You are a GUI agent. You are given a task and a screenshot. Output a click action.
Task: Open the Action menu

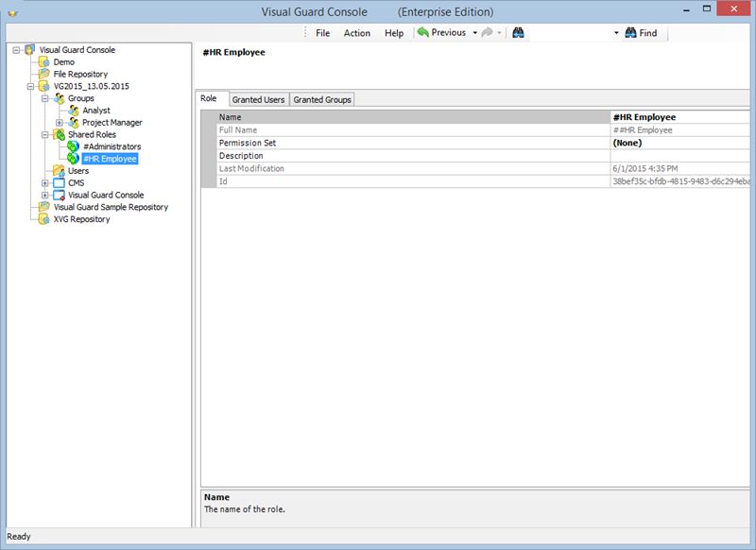[x=357, y=33]
